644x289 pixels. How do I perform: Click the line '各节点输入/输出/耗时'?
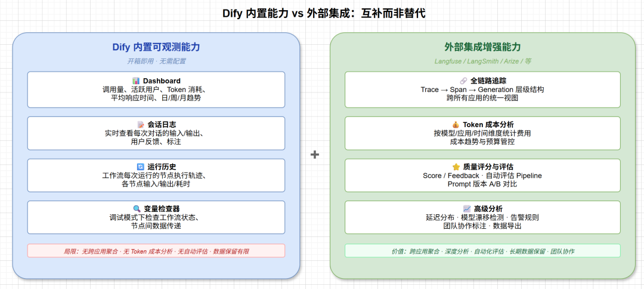156,184
